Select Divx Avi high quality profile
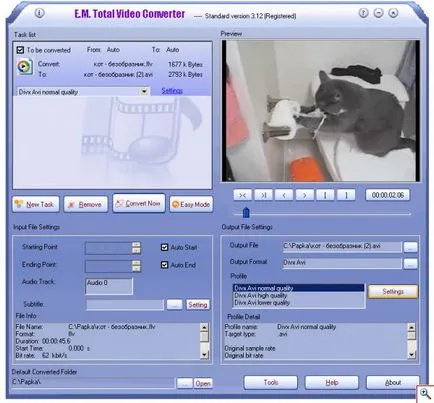The image size is (434, 403). tap(260, 295)
